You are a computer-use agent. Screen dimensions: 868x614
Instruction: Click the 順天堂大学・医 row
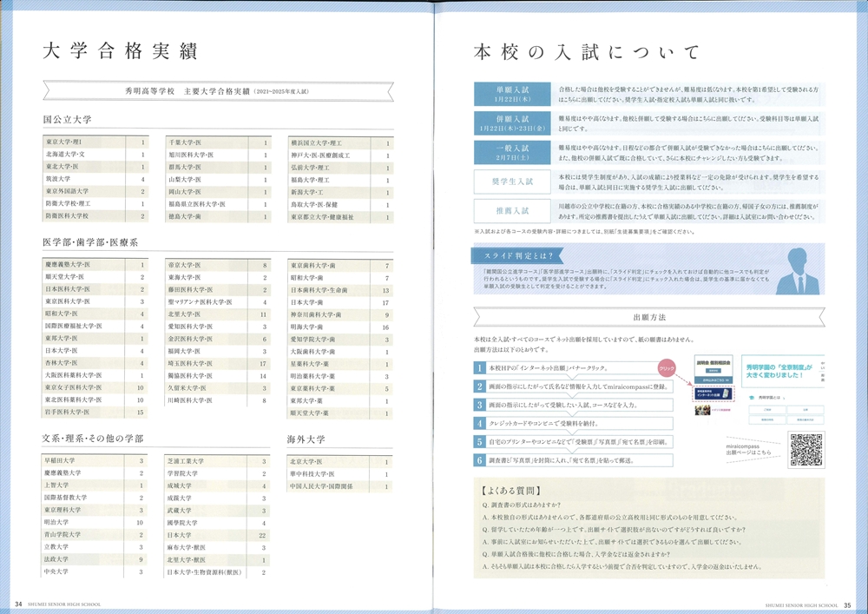click(95, 277)
